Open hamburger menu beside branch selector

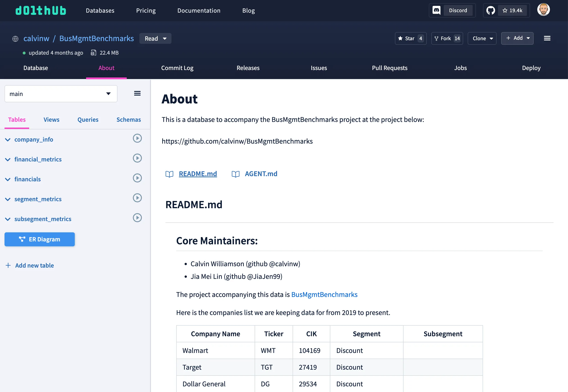(137, 93)
